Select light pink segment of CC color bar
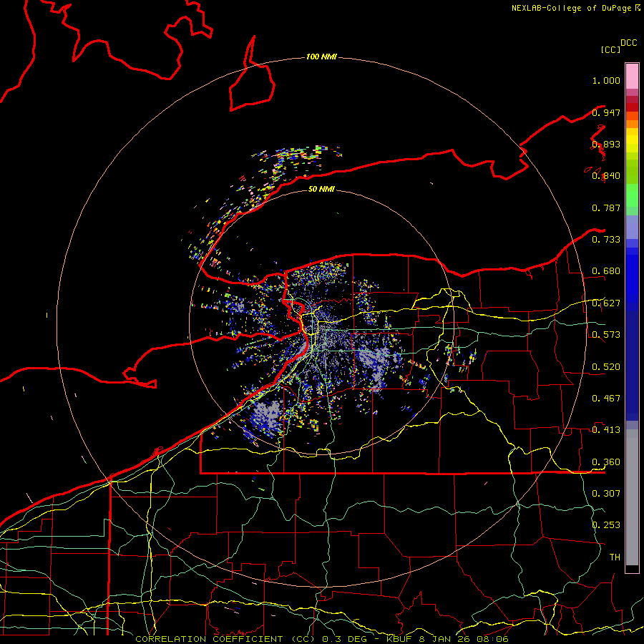The height and width of the screenshot is (644, 644). pyautogui.click(x=632, y=77)
